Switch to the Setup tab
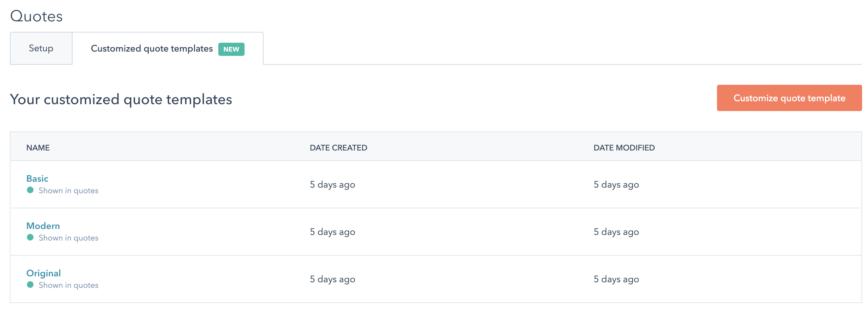Viewport: 868px width, 322px height. [41, 48]
